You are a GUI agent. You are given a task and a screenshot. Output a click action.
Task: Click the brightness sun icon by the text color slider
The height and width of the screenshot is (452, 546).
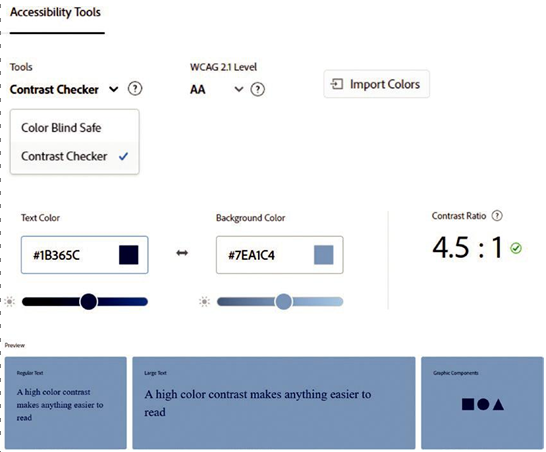pyautogui.click(x=10, y=302)
